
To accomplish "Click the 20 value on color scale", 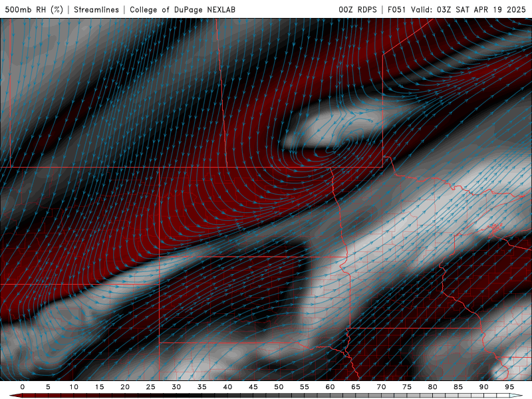I will [125, 387].
